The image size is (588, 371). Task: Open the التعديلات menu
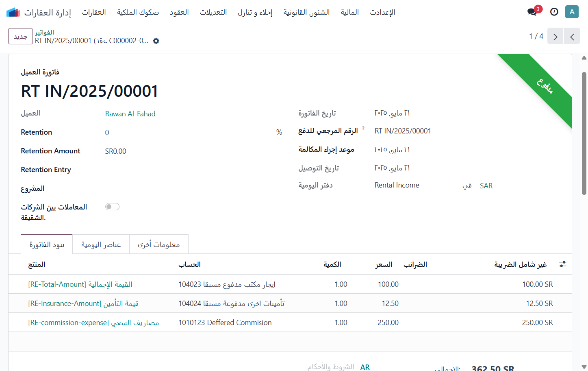point(213,12)
